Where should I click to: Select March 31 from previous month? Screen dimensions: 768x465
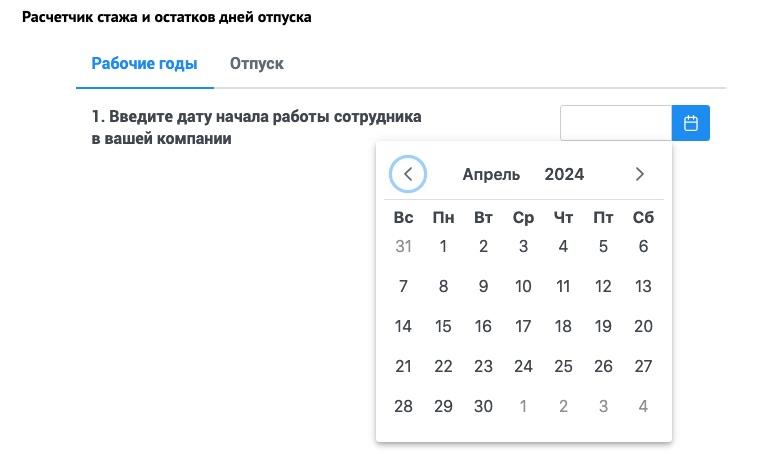coord(403,247)
